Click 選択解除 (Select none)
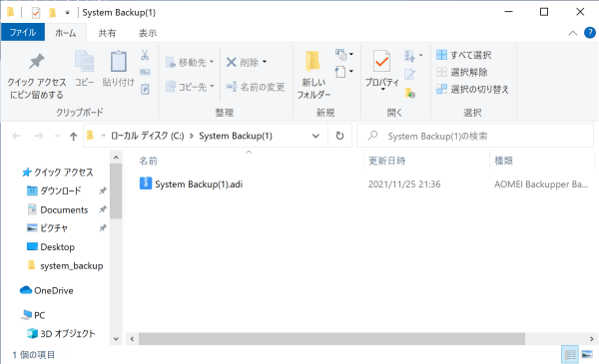This screenshot has width=599, height=364. [462, 72]
